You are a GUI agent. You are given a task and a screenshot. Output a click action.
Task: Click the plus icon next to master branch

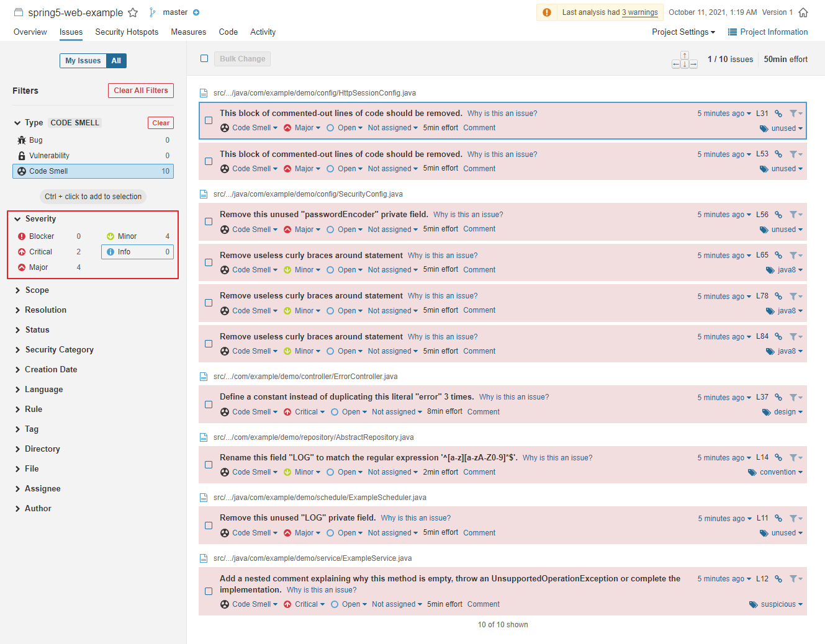point(196,12)
